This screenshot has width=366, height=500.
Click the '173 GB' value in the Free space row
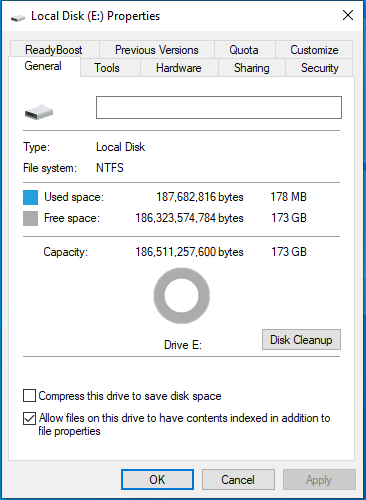[x=289, y=218]
